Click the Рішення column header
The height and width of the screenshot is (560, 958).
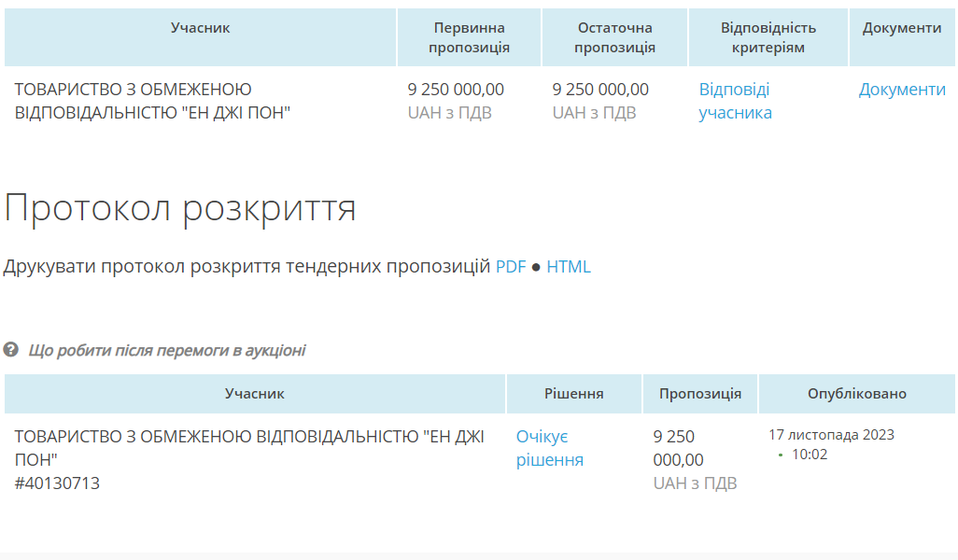coord(573,394)
